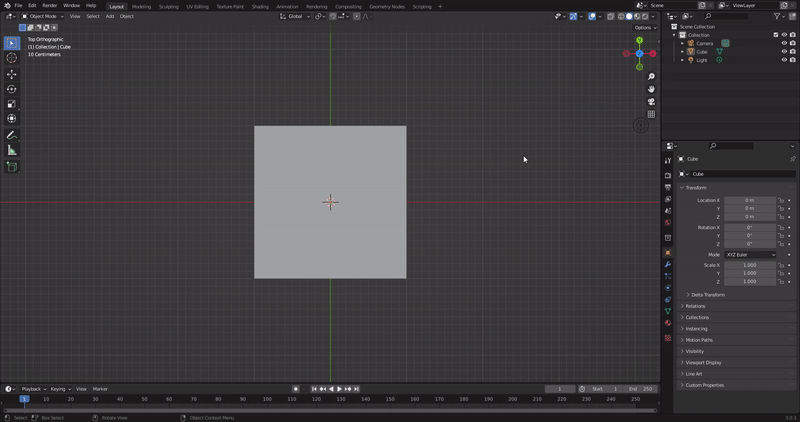Switch to the Shading workspace tab
The image size is (800, 422).
point(260,7)
